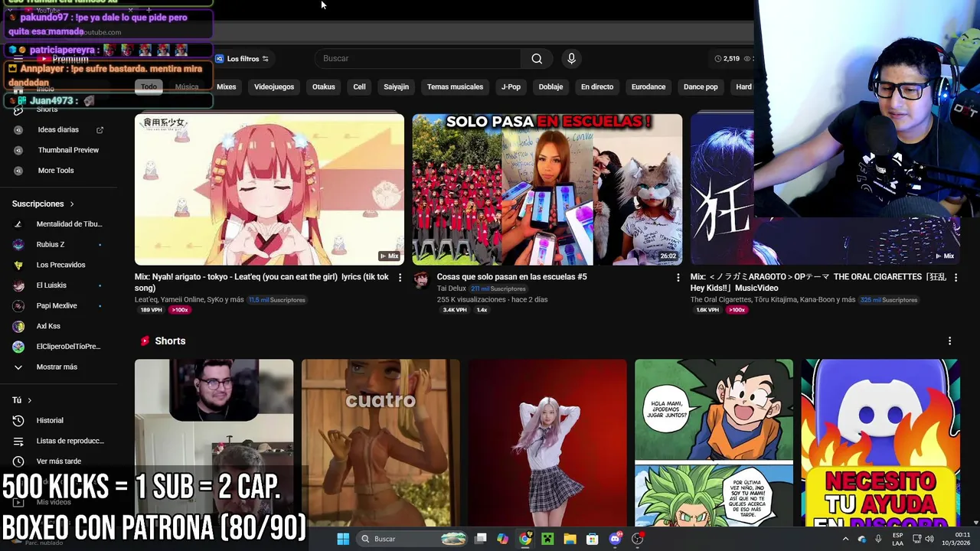Open Mix Nyah! arigato tokyo title

click(262, 282)
